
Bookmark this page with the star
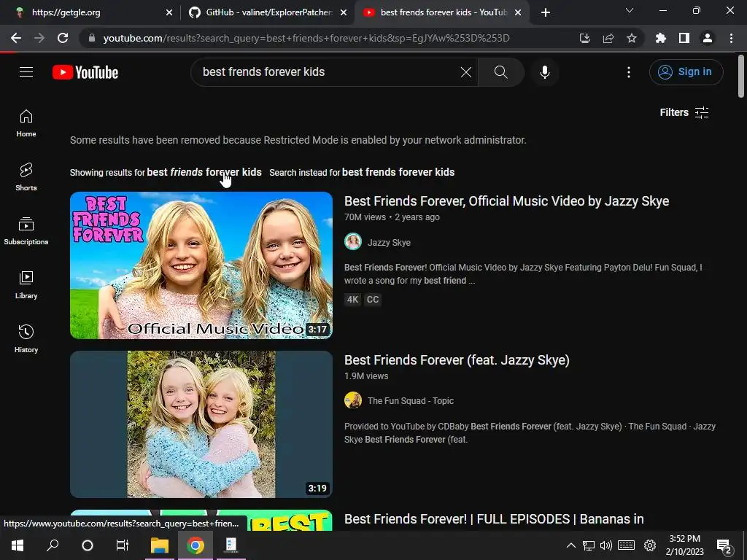[632, 38]
